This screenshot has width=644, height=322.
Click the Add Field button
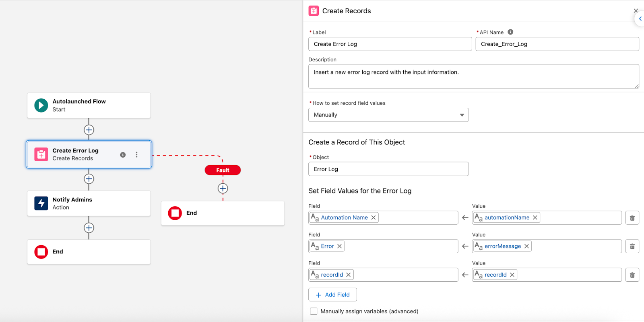coord(332,295)
